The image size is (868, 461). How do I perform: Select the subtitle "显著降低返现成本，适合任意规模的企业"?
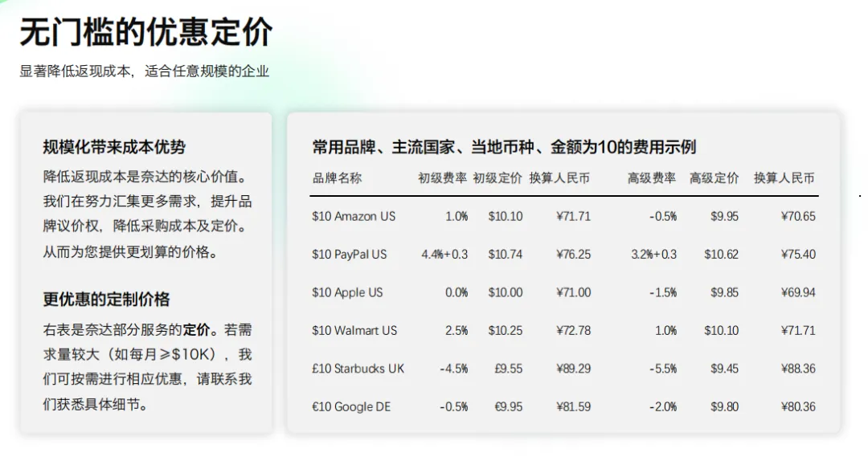(145, 71)
